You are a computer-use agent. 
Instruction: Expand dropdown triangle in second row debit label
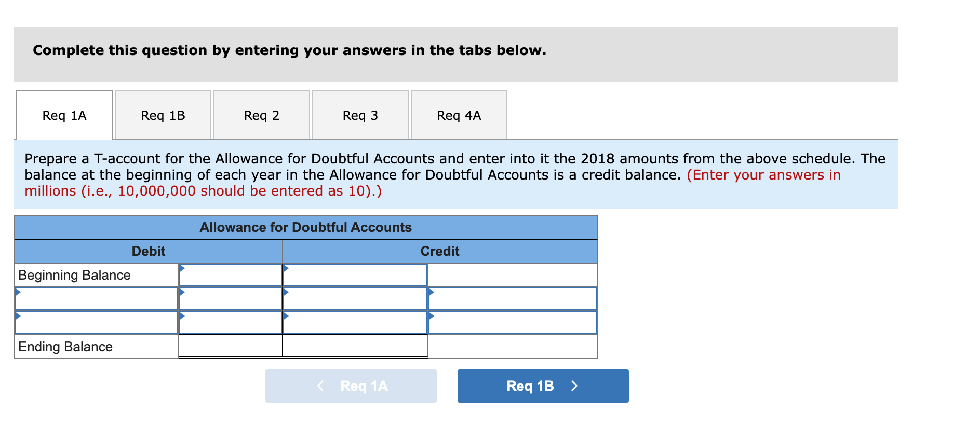click(19, 293)
